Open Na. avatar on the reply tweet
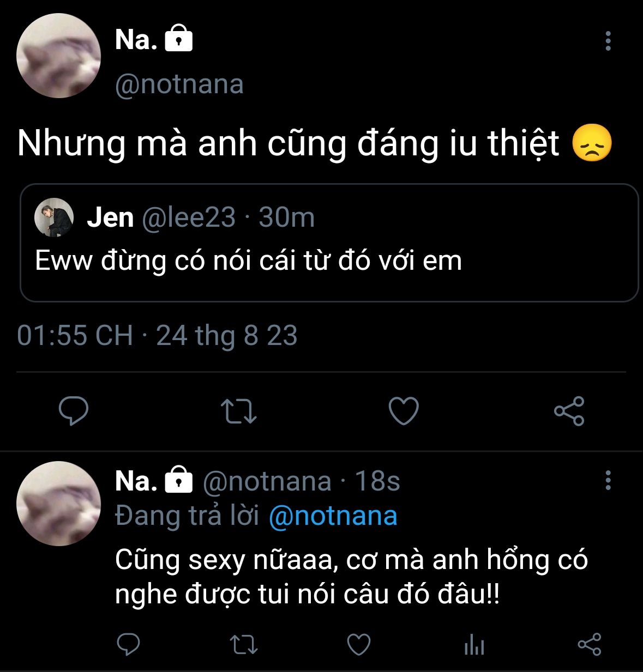 tap(58, 504)
